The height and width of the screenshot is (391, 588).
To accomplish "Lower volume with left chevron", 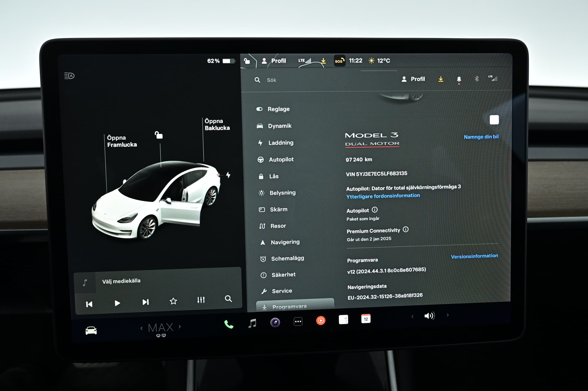I will (x=412, y=316).
